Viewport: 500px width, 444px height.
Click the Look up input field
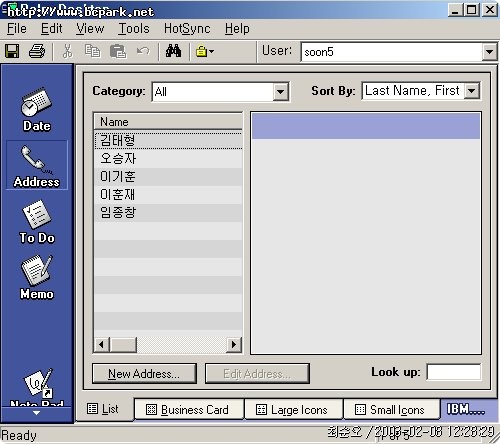coord(454,372)
